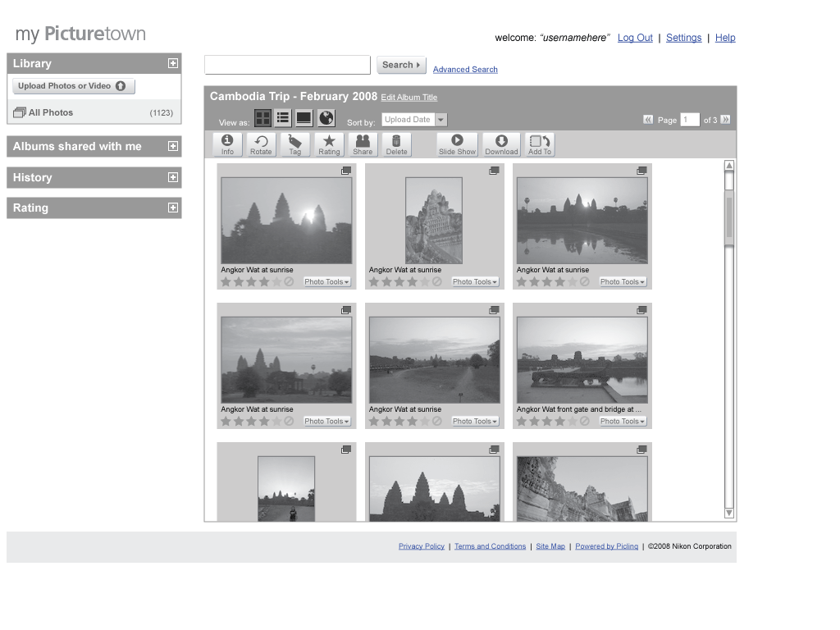Open the Sort by Upload Date dropdown
840x630 pixels.
click(x=441, y=120)
